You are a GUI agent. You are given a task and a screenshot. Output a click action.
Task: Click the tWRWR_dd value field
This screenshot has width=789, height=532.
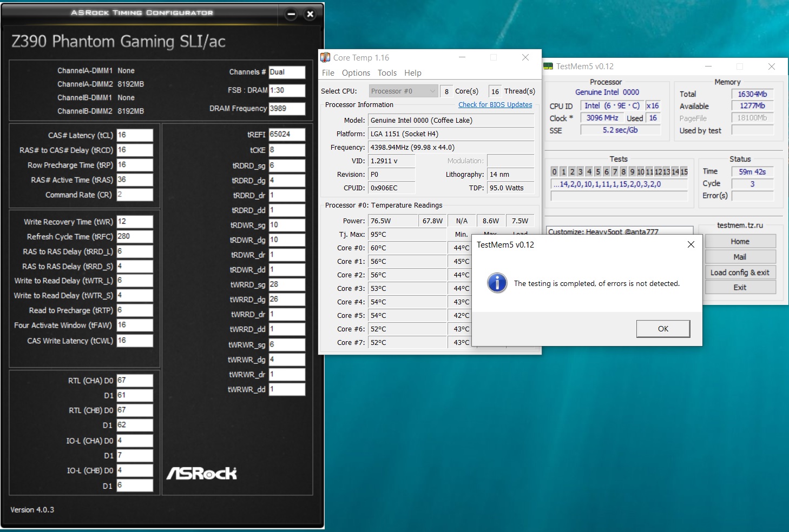287,389
